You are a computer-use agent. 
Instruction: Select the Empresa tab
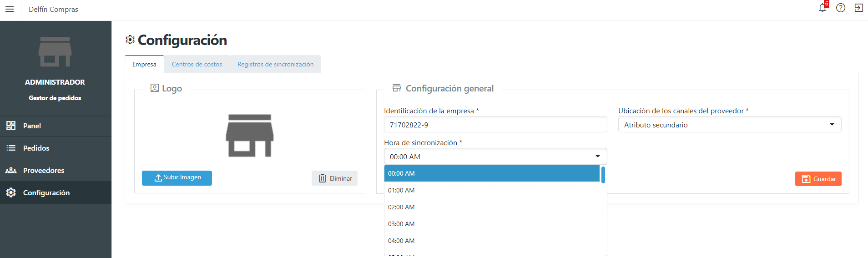click(x=144, y=64)
